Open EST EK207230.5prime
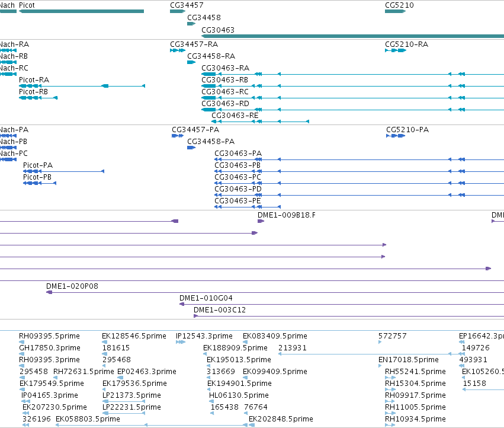 coord(54,407)
